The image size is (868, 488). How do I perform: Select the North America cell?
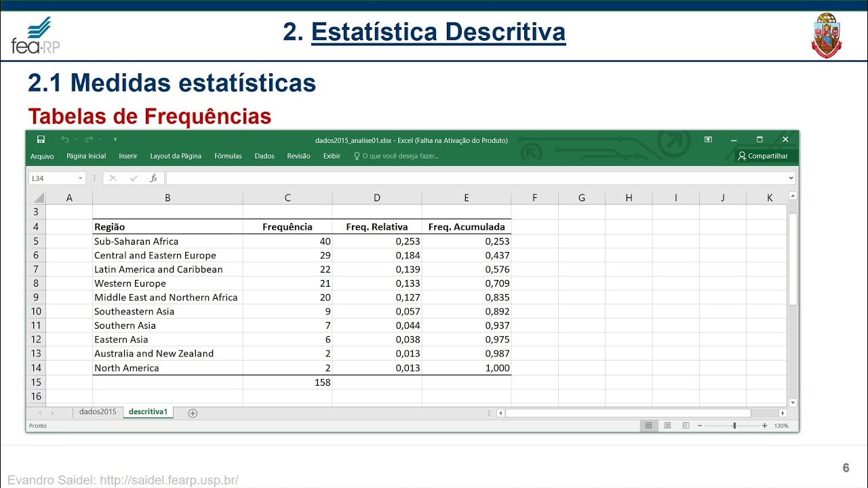(167, 368)
